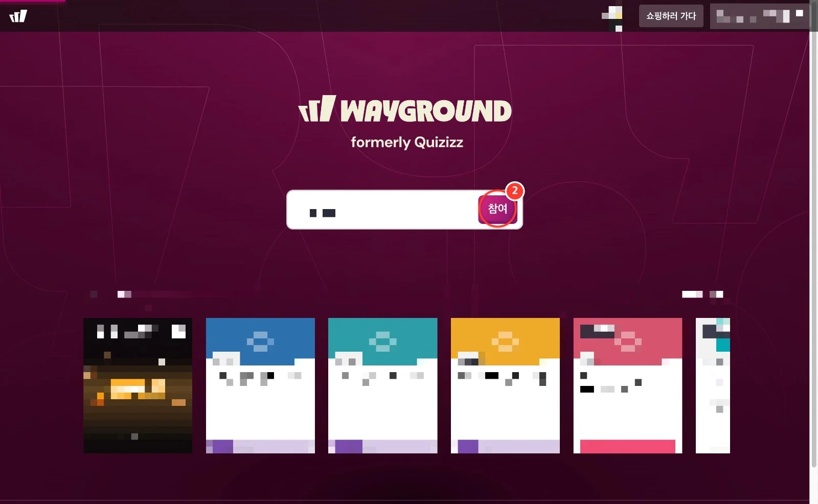Click the 쇼핑하러 가다 button

click(x=671, y=16)
